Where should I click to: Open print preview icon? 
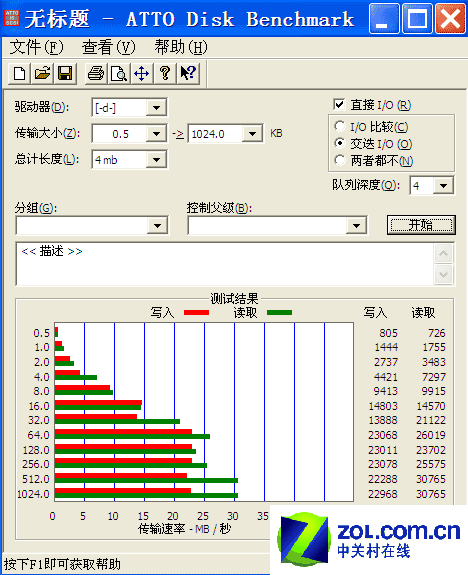coord(119,73)
